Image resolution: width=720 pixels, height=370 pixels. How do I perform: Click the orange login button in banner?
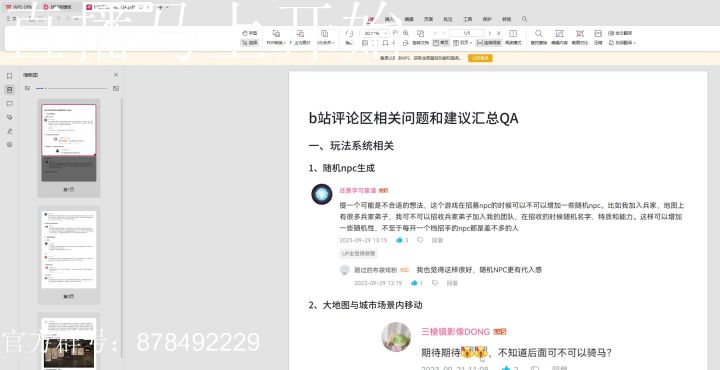coord(480,58)
